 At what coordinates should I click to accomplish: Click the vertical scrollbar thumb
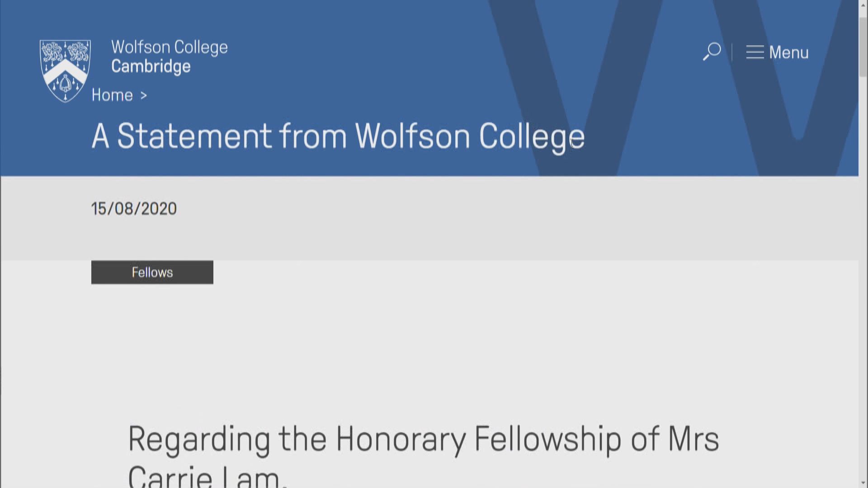pos(863,45)
